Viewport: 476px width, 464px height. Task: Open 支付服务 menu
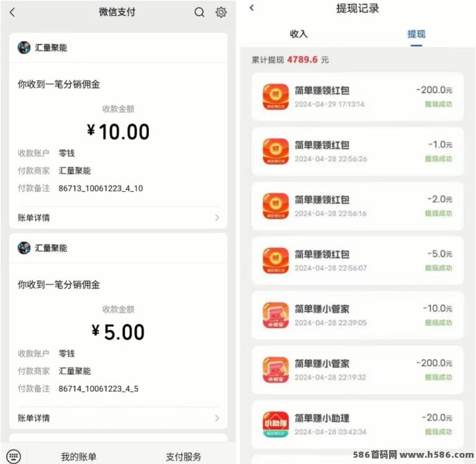click(184, 456)
